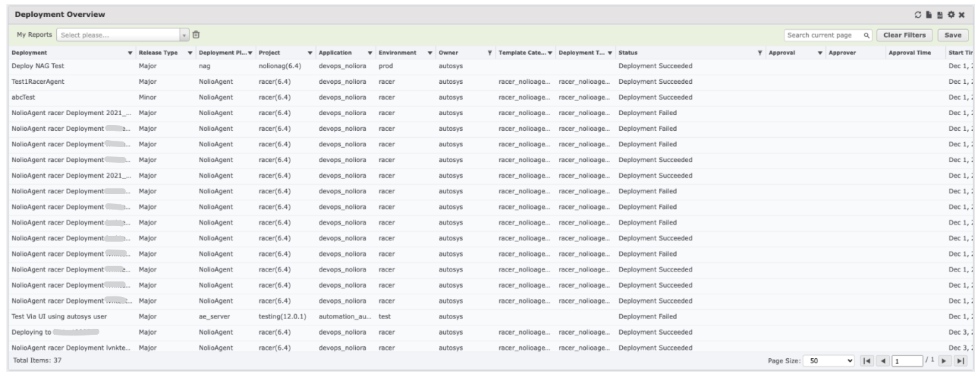Click the Save button

tap(953, 35)
